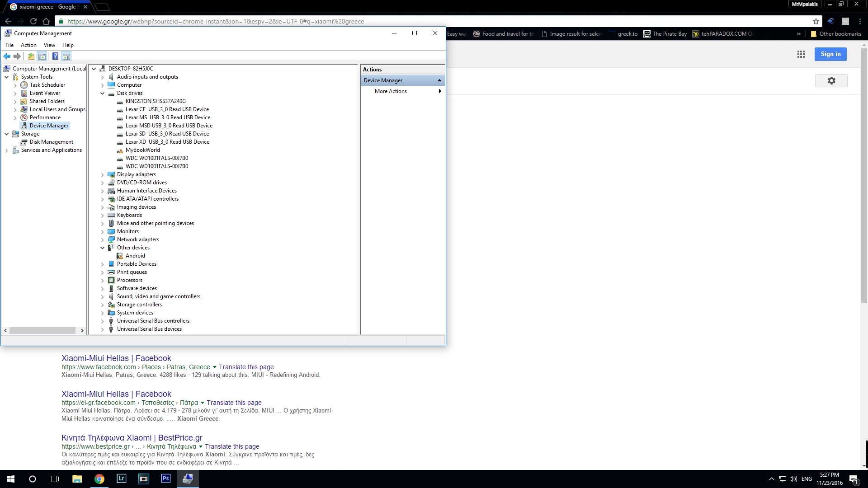Open Photoshop from the taskbar
The width and height of the screenshot is (868, 488).
(x=165, y=479)
